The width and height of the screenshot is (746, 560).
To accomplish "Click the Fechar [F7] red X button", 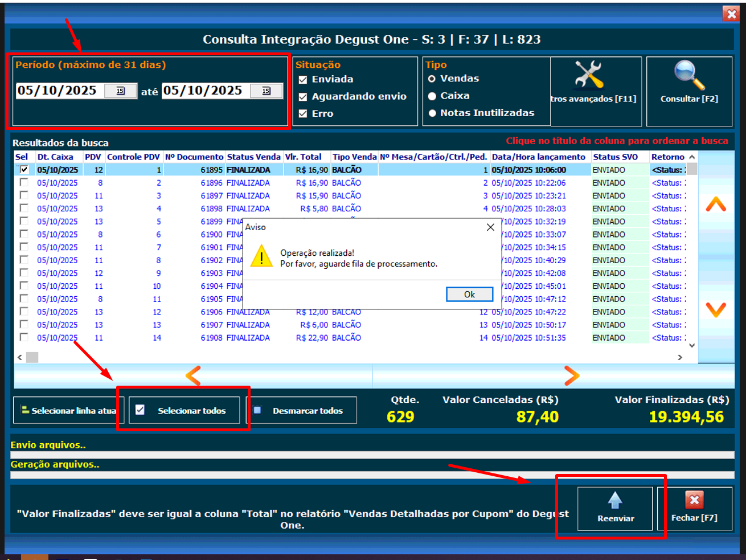I will point(694,508).
